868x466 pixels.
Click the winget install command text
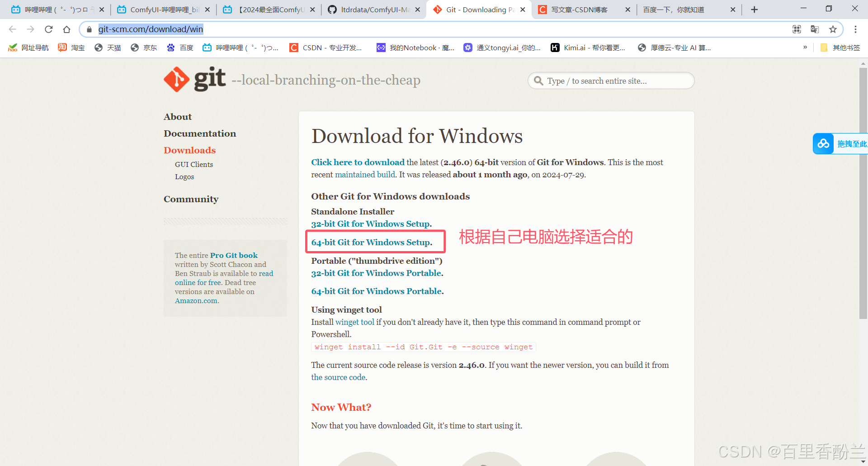[424, 347]
